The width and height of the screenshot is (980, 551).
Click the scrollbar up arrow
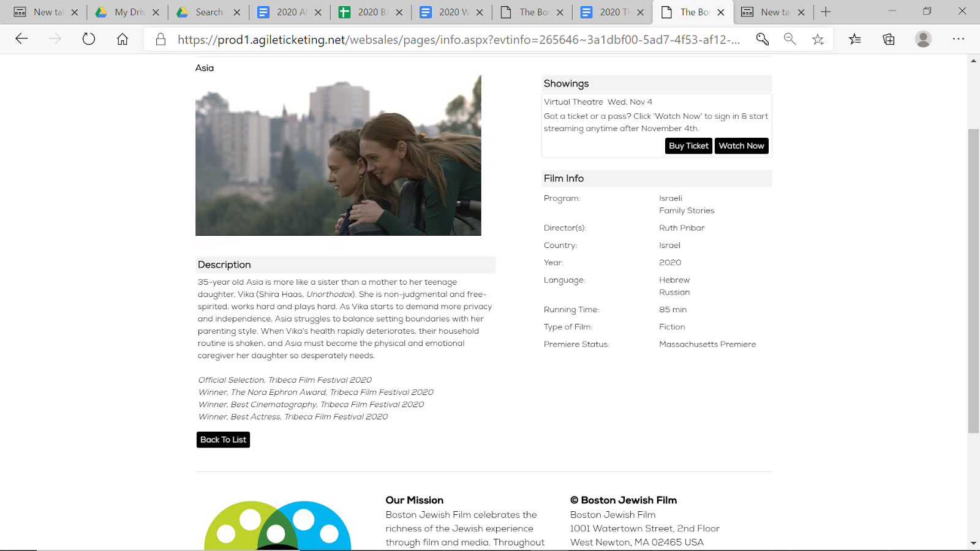coord(973,61)
